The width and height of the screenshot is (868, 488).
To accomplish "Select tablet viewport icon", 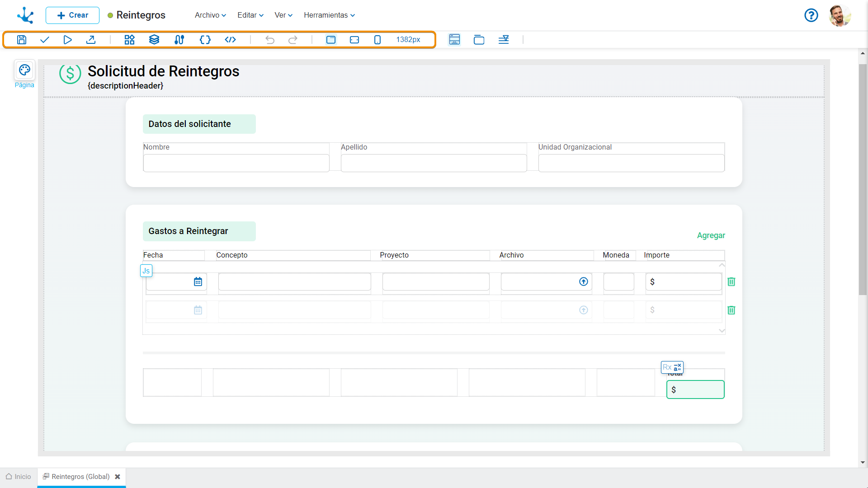I will click(x=354, y=40).
